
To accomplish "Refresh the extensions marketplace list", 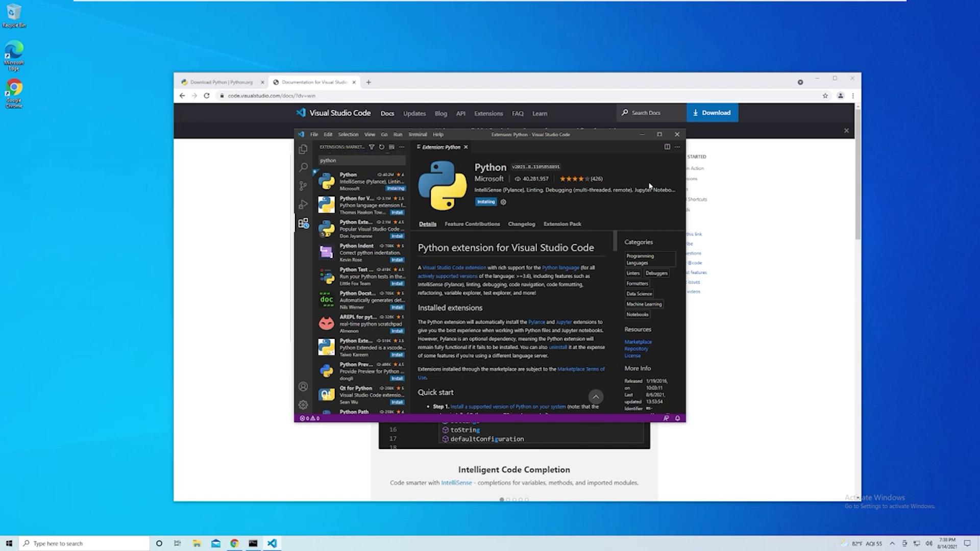I will point(381,147).
